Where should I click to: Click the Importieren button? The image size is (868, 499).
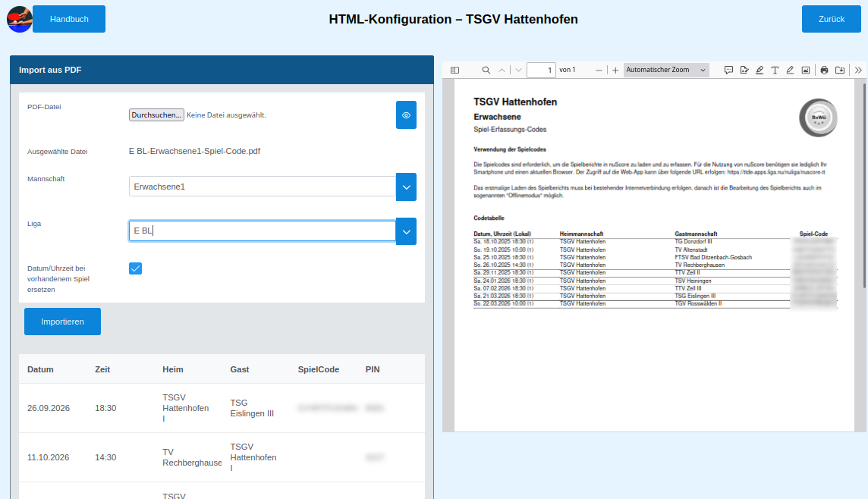pos(62,322)
